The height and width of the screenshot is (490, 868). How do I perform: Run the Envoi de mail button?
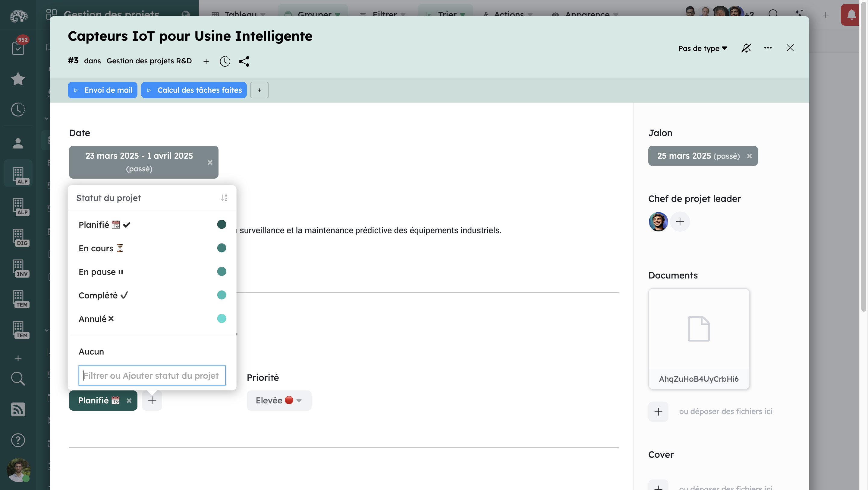pyautogui.click(x=102, y=90)
